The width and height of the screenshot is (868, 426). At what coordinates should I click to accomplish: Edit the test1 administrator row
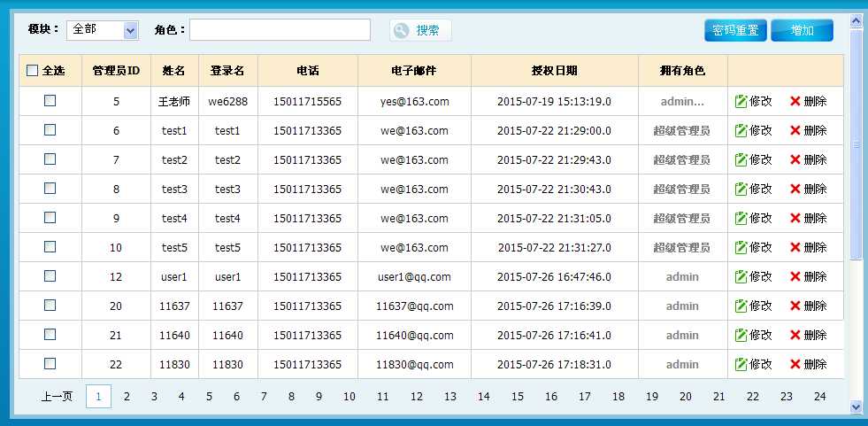pyautogui.click(x=741, y=131)
